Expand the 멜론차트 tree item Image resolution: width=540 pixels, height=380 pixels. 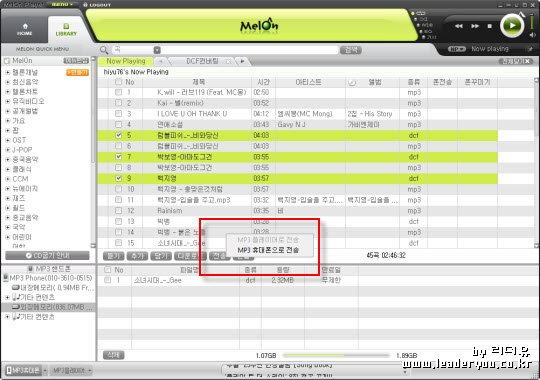(8, 92)
